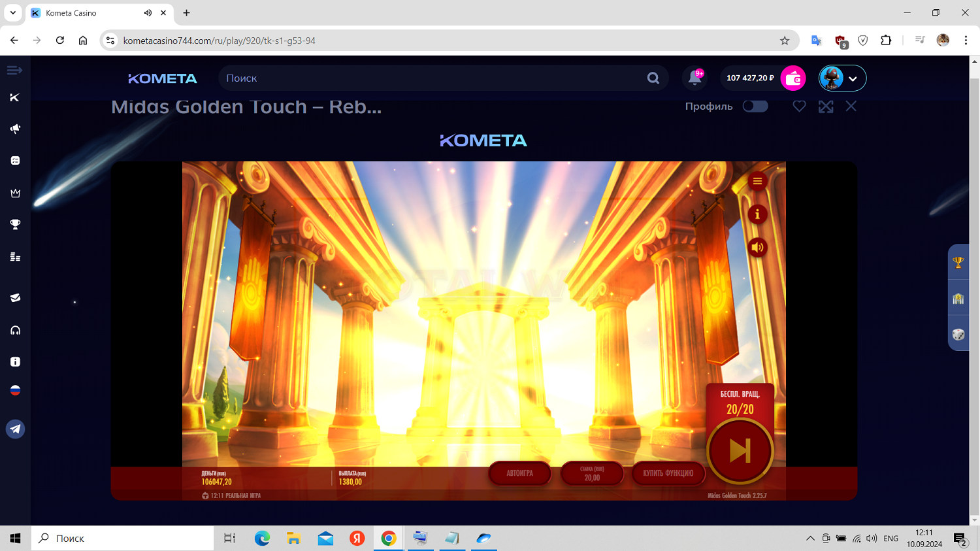Open the Windows Start menu
The width and height of the screenshot is (980, 551).
tap(15, 539)
